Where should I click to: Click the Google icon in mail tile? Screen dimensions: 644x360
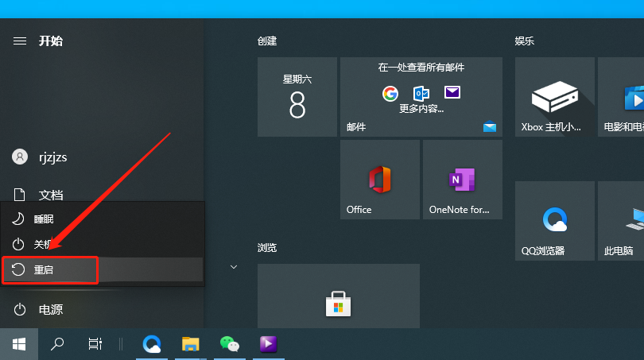pyautogui.click(x=390, y=93)
